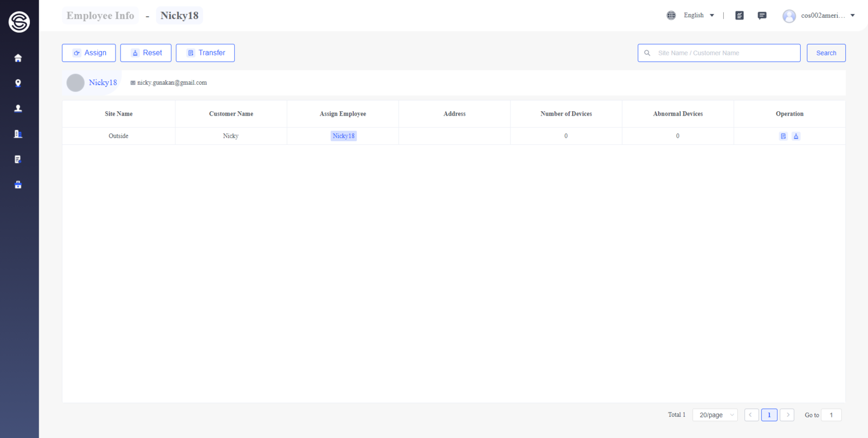Click the Nicky18 assigned employee tag
The width and height of the screenshot is (868, 438).
pos(343,136)
